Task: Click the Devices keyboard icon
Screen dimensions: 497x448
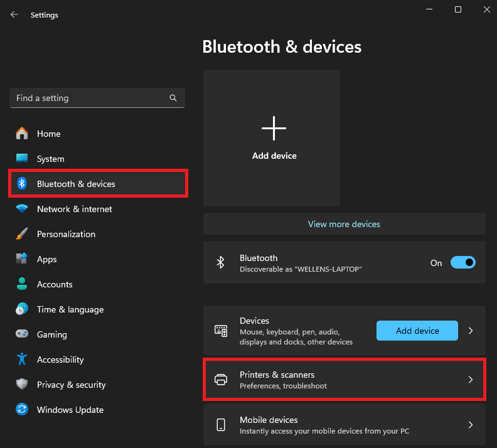Action: [221, 331]
